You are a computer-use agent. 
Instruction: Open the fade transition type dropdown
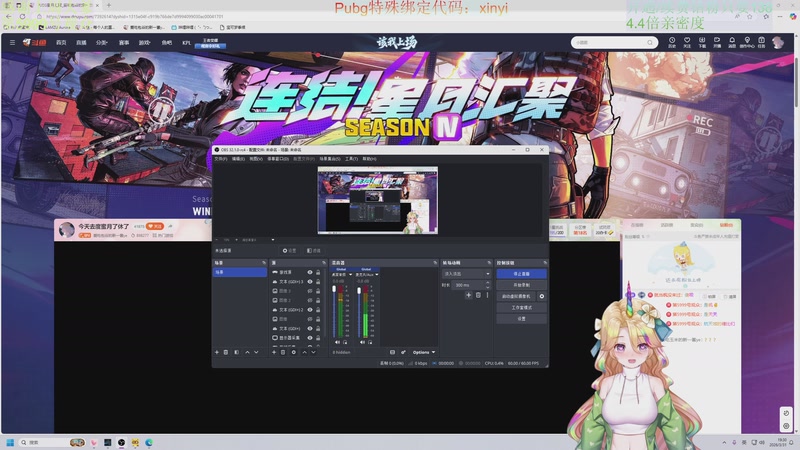pyautogui.click(x=466, y=274)
